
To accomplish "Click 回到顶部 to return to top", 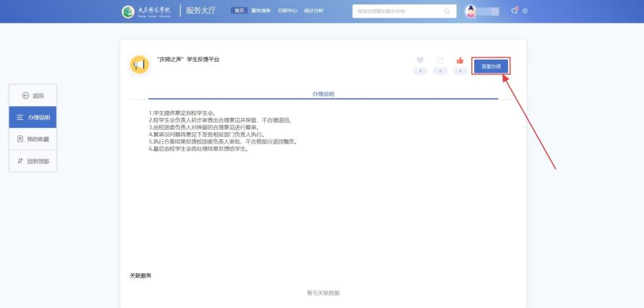I will 33,161.
